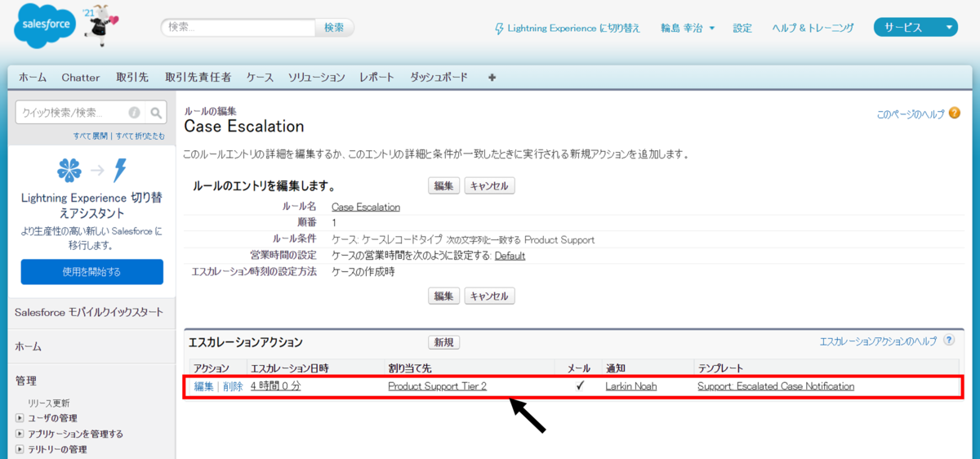980x459 pixels.
Task: Click 4 時間 0 分 link
Action: [275, 386]
